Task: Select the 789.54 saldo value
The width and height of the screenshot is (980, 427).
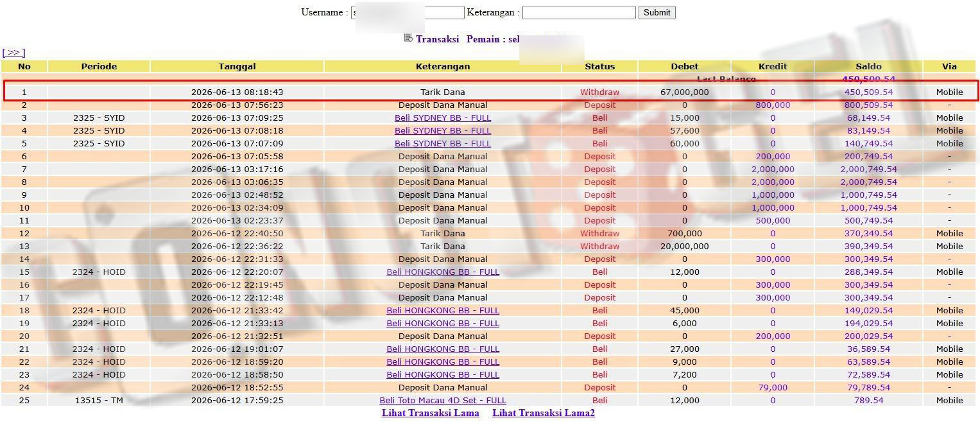Action: [868, 401]
